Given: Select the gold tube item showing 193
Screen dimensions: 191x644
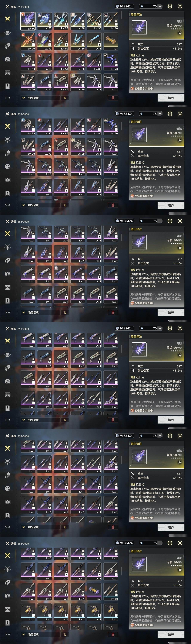Looking at the screenshot, I should click(111, 41).
